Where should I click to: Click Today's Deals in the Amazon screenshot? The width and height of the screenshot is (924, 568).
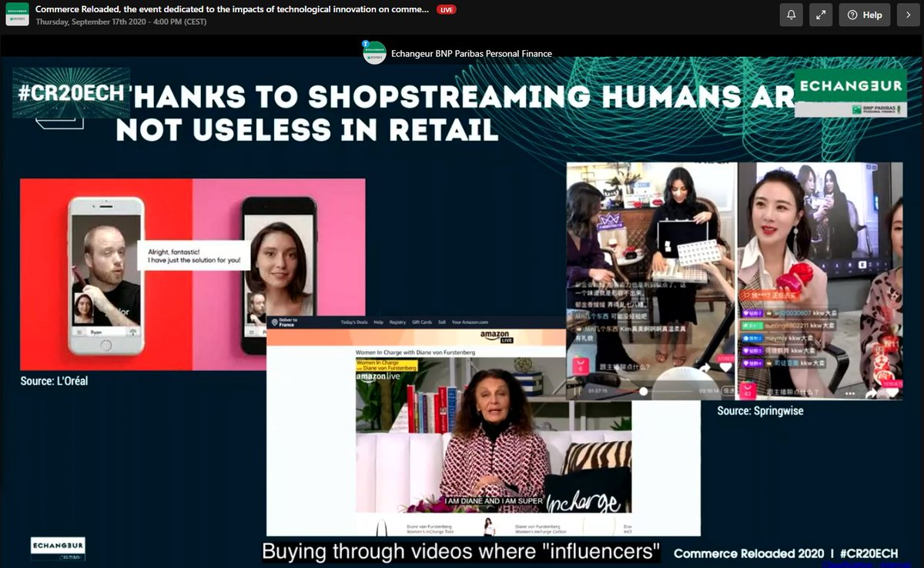[x=355, y=322]
